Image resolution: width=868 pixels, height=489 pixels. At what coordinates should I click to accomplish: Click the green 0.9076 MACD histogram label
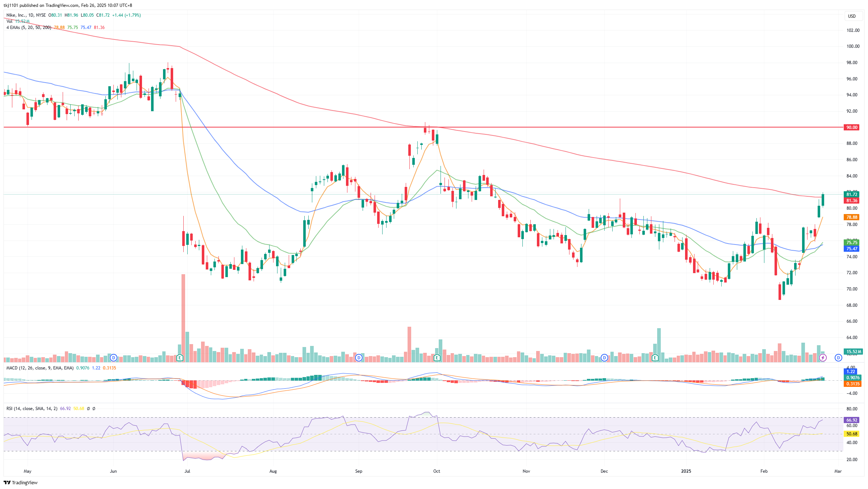coord(852,378)
